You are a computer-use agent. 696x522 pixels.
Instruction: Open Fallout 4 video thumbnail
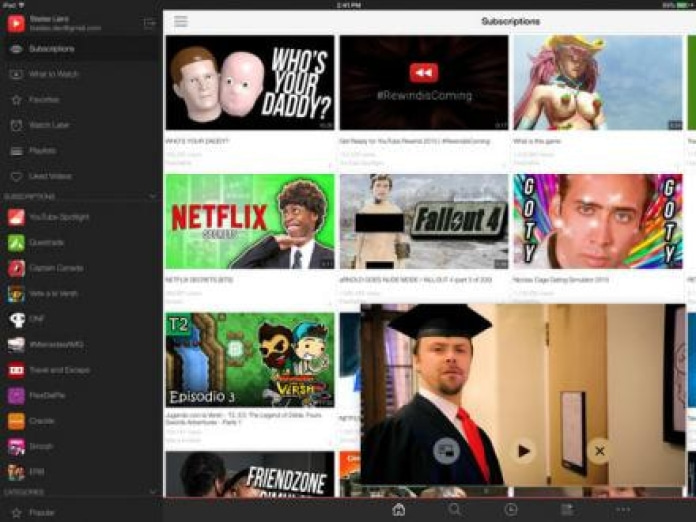(424, 221)
